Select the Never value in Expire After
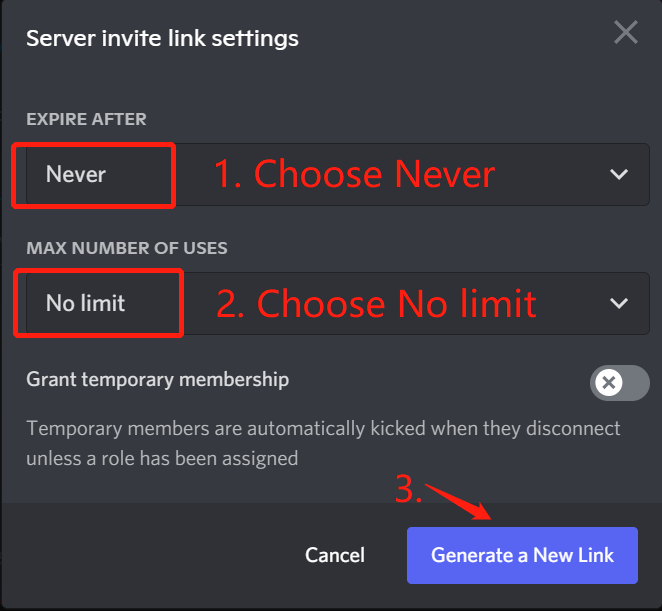Viewport: 662px width, 611px height. point(76,175)
